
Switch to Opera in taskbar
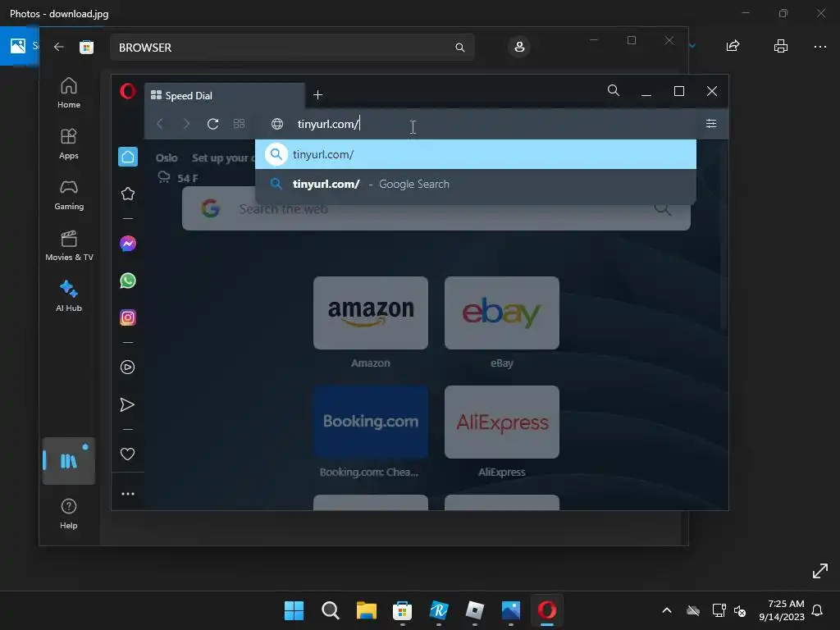(x=547, y=610)
